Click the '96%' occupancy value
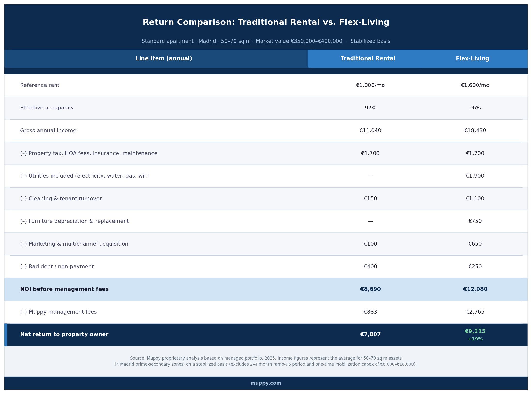This screenshot has width=532, height=394. pos(475,108)
